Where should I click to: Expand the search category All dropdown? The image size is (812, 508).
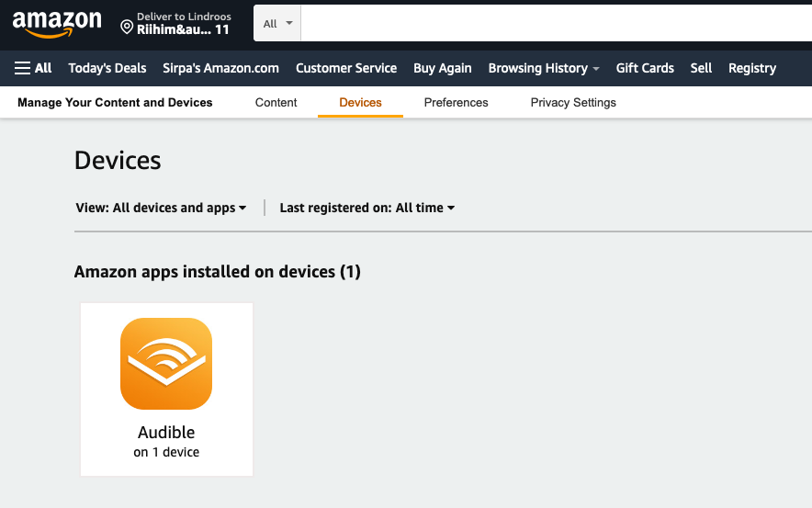277,23
